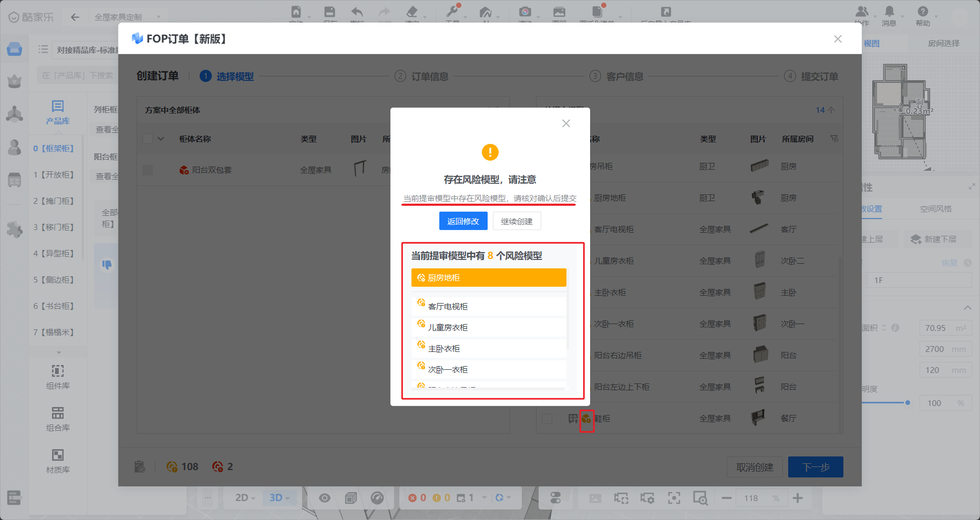Select the checkbox in the 鞋柜 row

(547, 419)
